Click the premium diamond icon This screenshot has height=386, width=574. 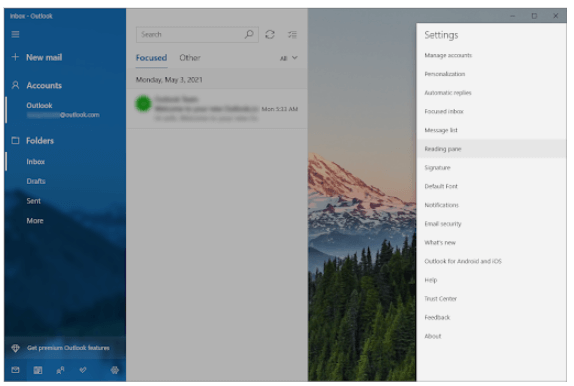(x=15, y=348)
